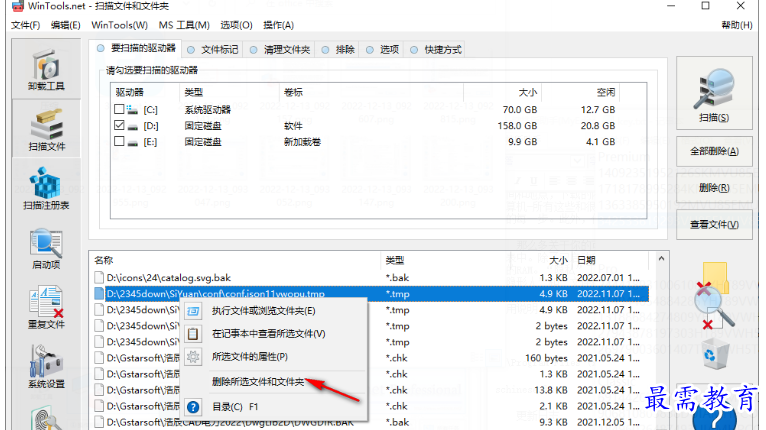Viewport: 766px width, 430px height.
Task: Click the gear properties icon in context menu
Action: (193, 357)
